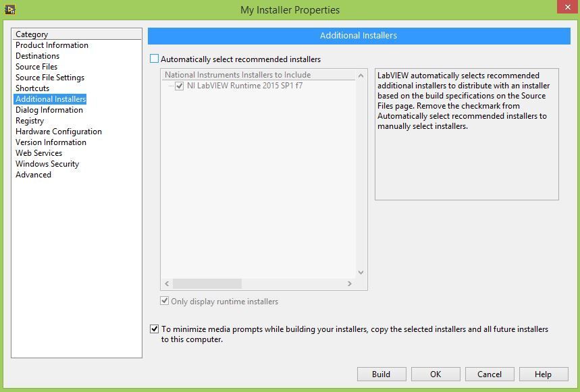Image resolution: width=580 pixels, height=392 pixels.
Task: Select the Destinations category
Action: (37, 56)
